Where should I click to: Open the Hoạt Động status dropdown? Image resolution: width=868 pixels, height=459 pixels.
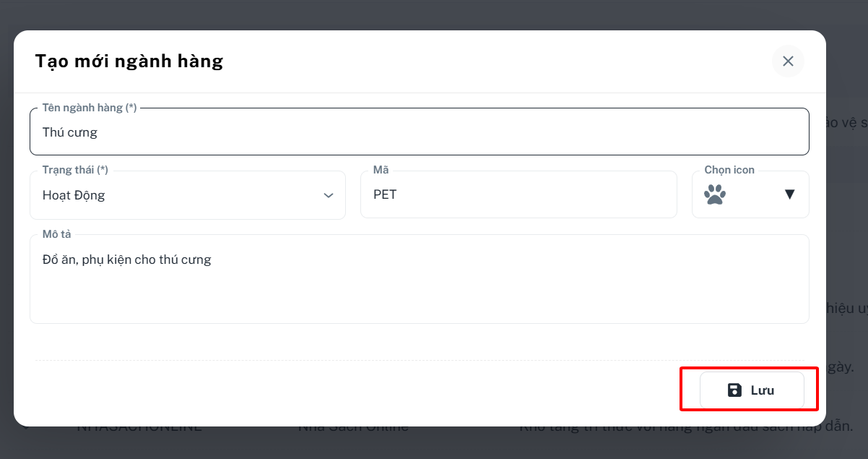tap(188, 195)
